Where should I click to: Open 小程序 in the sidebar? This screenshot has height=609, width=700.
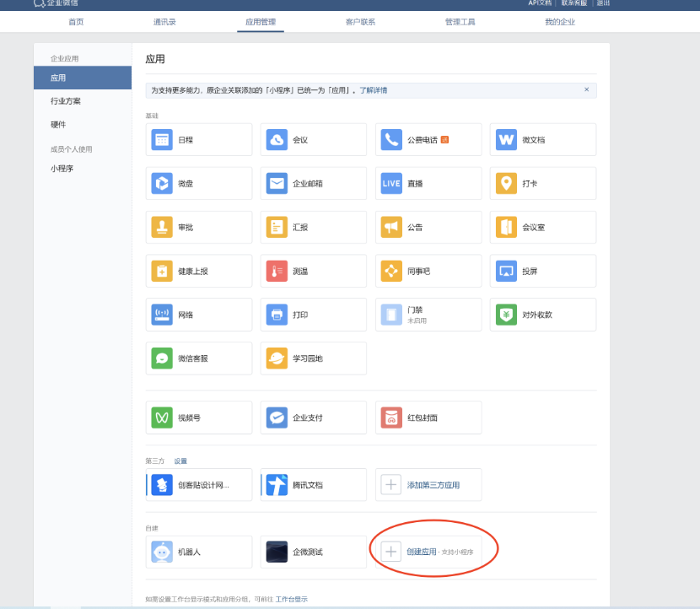pos(62,169)
